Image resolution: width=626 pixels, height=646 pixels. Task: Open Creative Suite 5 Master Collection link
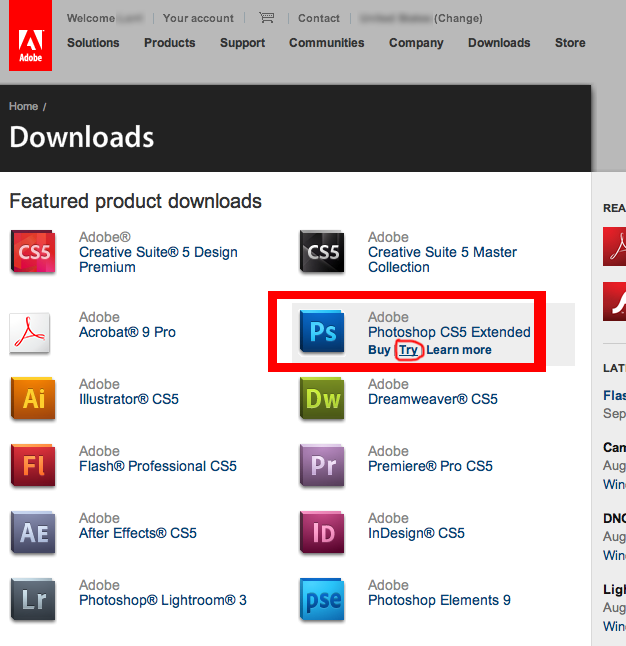(x=442, y=260)
